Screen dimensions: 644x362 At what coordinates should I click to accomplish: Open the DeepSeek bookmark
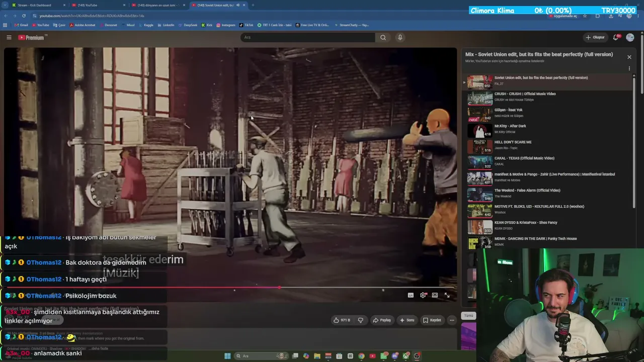coord(188,25)
